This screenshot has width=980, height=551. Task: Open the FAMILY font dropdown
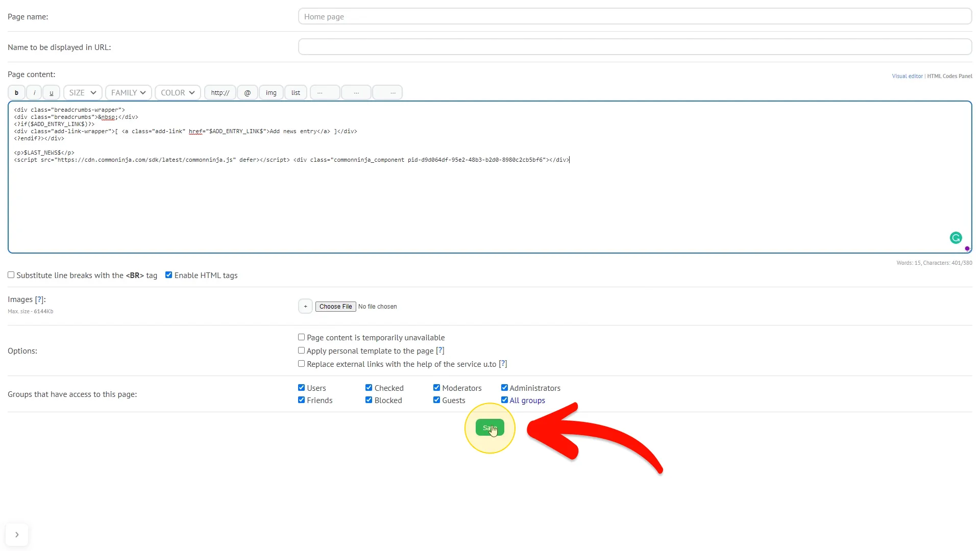pos(128,93)
